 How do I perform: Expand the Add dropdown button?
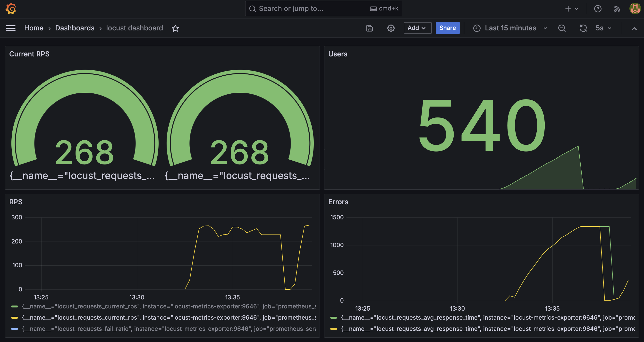click(417, 28)
